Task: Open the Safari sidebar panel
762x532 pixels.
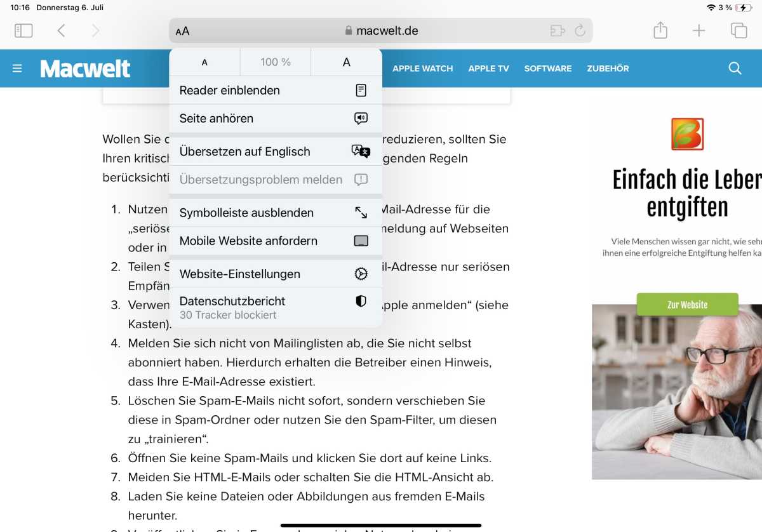Action: click(x=23, y=30)
